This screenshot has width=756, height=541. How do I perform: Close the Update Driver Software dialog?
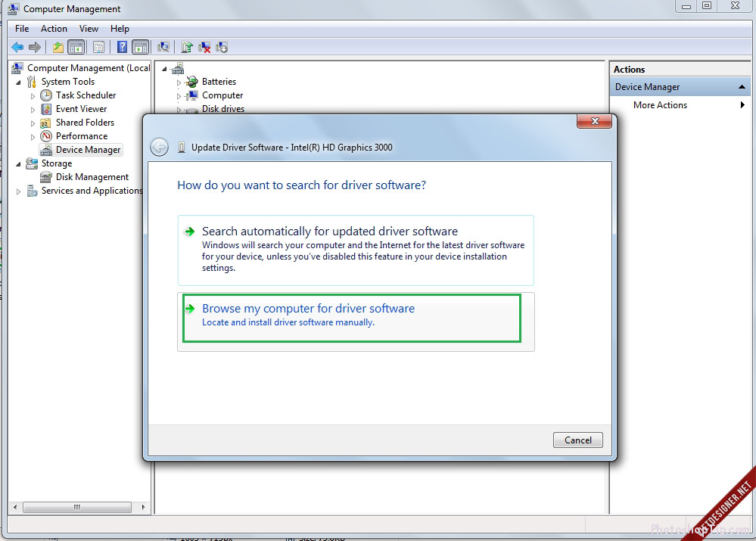point(595,121)
